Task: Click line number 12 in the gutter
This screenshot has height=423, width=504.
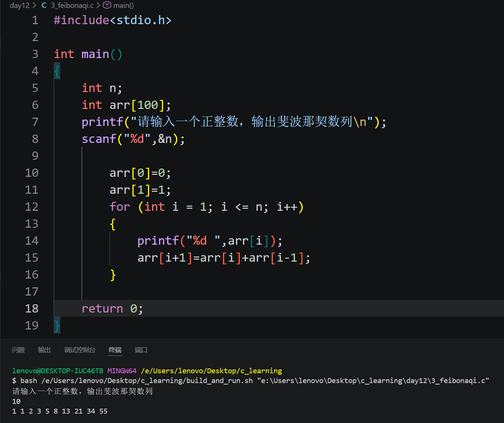Action: [32, 207]
